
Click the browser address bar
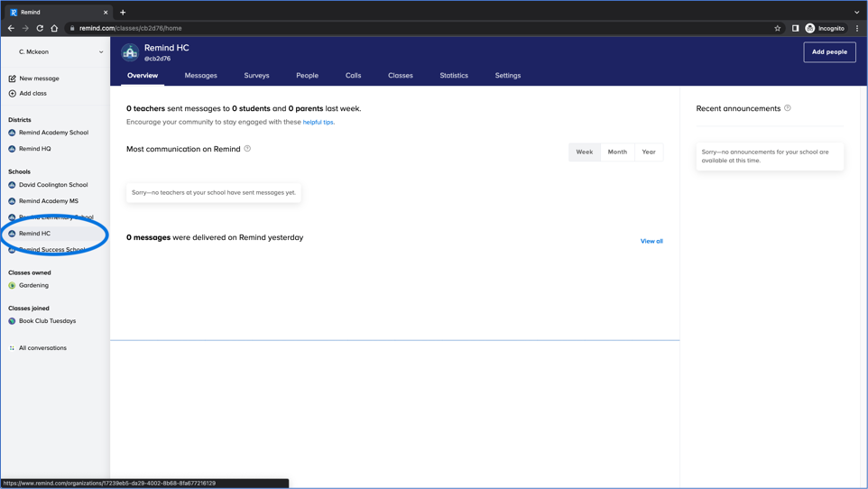[406, 28]
